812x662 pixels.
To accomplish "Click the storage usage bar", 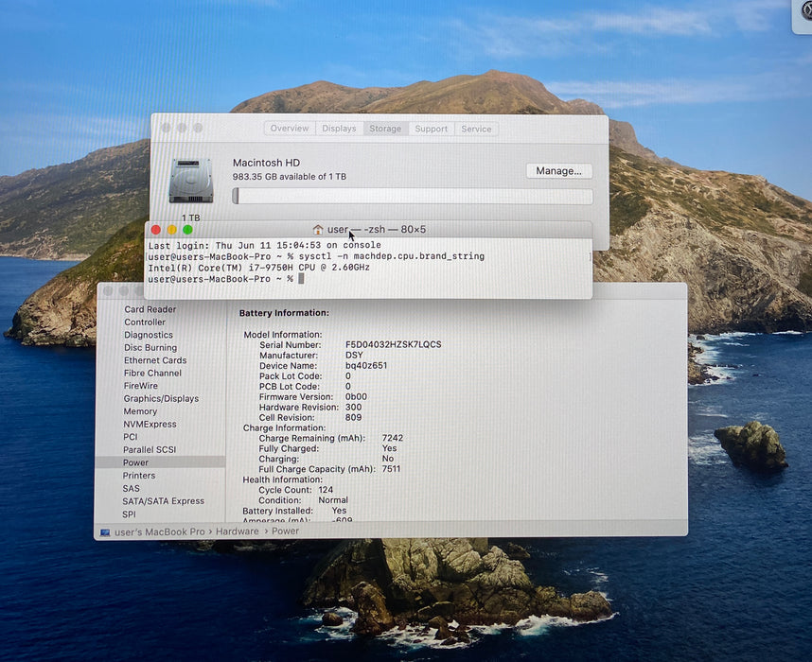I will tap(413, 196).
